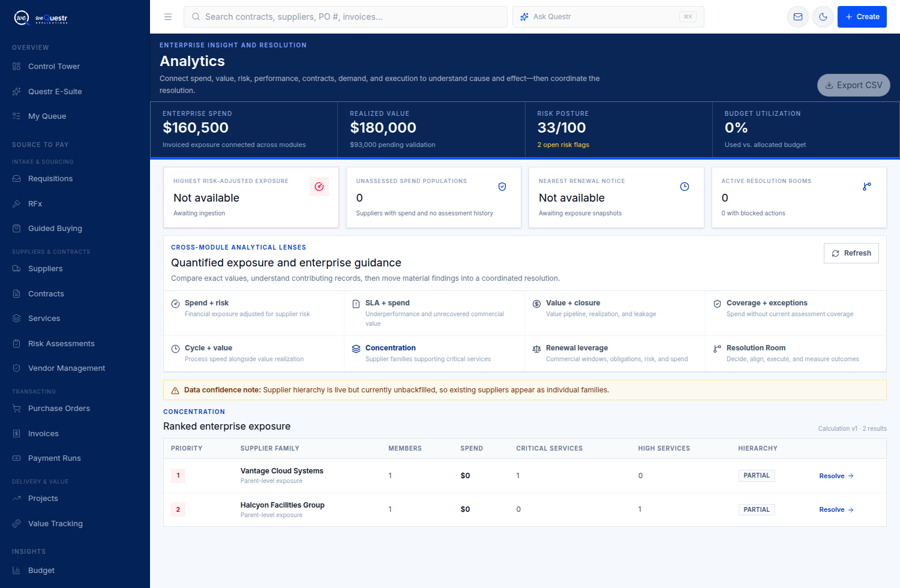Viewport: 900px width, 588px height.
Task: Click the Calculation v1 · 2 results text
Action: [x=852, y=428]
